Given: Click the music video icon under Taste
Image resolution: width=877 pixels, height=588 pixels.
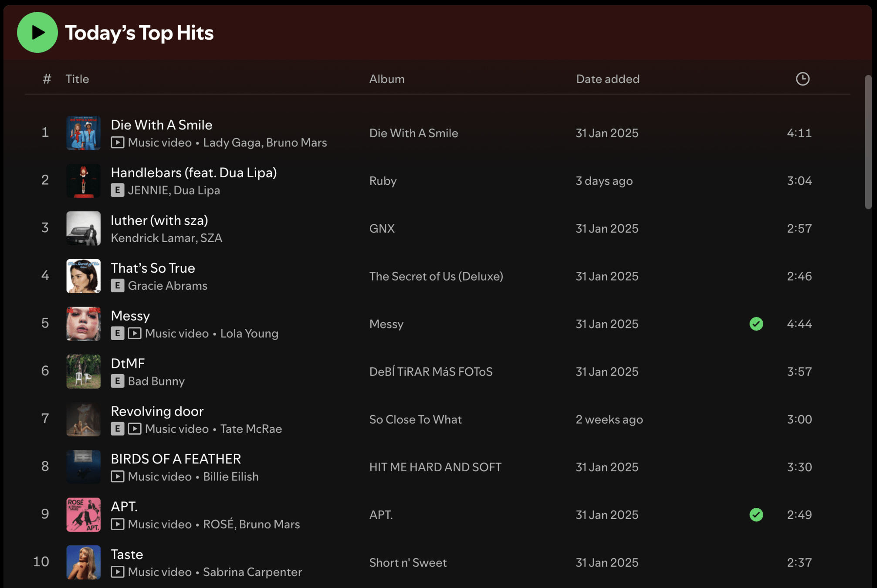Looking at the screenshot, I should [117, 572].
